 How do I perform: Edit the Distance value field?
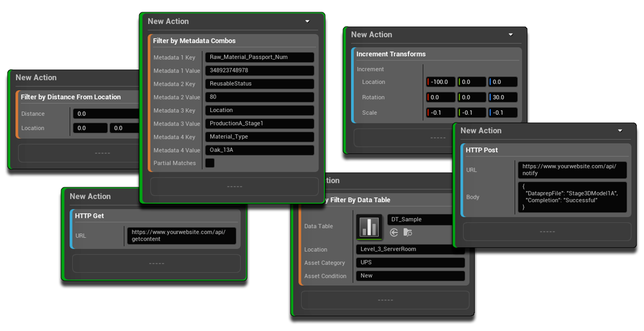pyautogui.click(x=106, y=114)
